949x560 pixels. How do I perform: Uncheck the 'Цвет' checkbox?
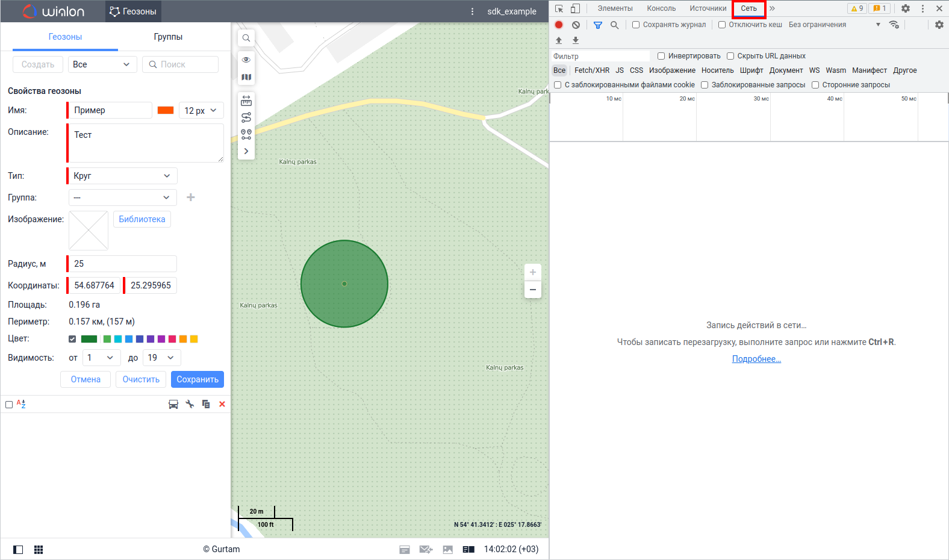[x=72, y=339]
